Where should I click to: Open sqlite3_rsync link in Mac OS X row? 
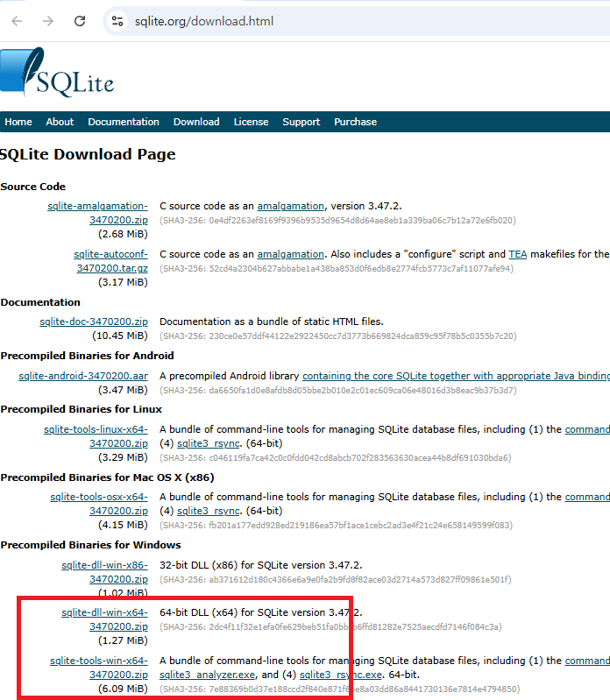tap(208, 511)
